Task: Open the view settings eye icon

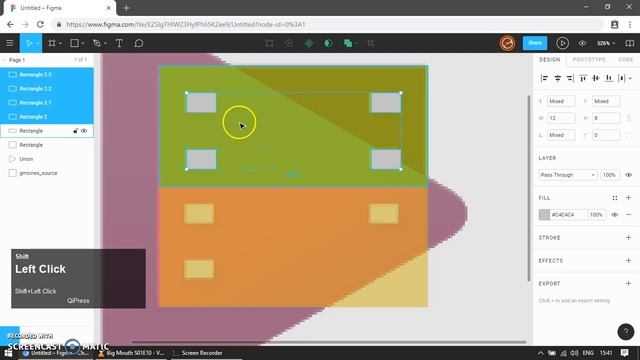Action: (x=582, y=43)
